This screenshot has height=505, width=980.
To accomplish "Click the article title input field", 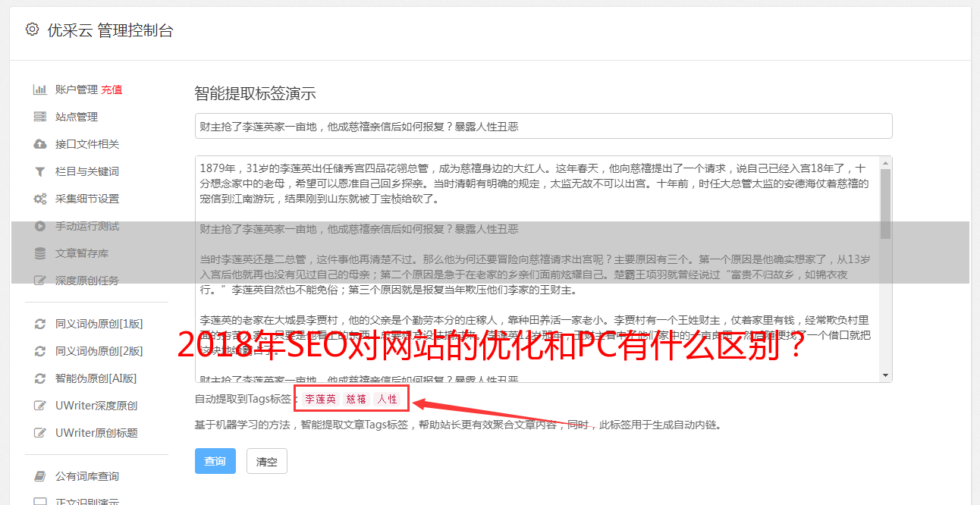I will (543, 126).
